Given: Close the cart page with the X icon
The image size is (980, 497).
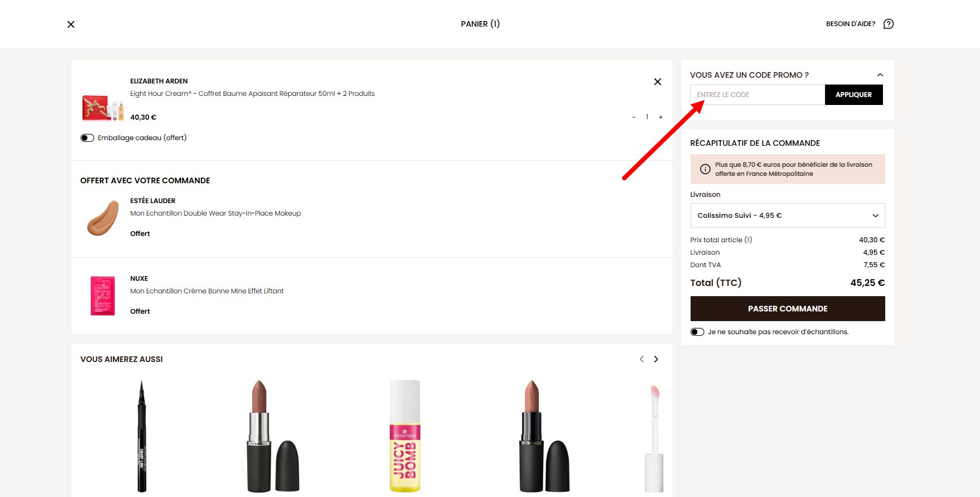Looking at the screenshot, I should click(x=71, y=24).
